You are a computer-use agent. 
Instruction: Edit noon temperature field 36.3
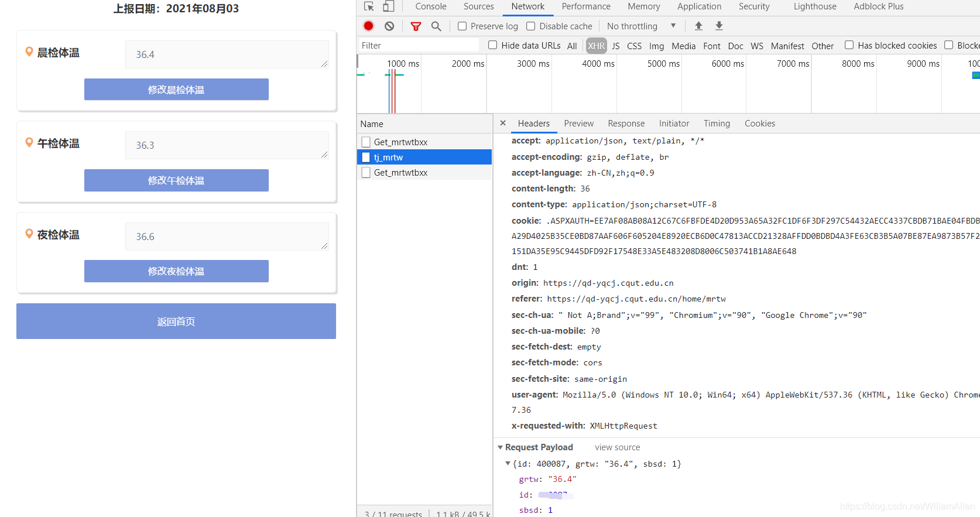[227, 145]
